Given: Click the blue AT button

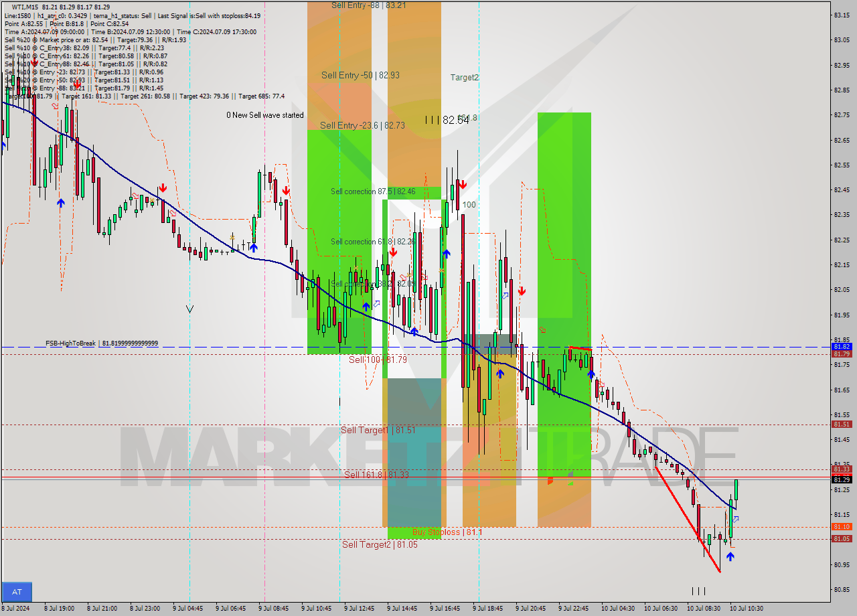Looking at the screenshot, I should pyautogui.click(x=17, y=592).
